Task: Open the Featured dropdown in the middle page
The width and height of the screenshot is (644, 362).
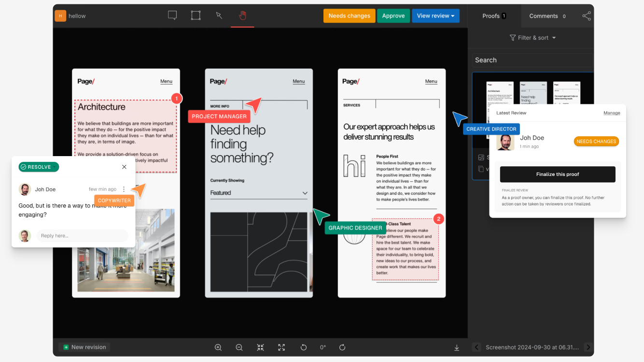Action: point(259,193)
